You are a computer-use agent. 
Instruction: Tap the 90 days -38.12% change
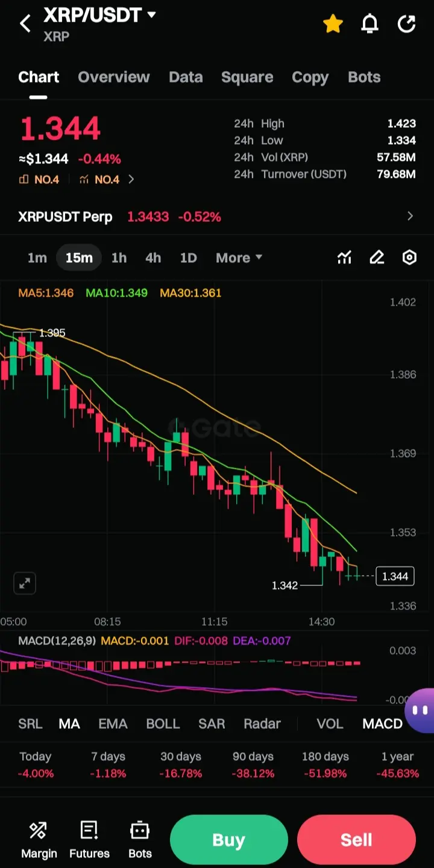pos(253,764)
